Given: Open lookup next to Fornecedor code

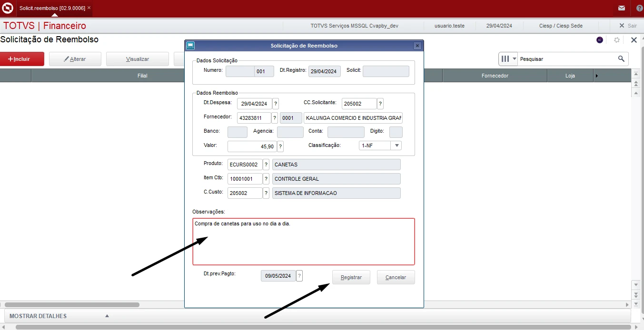Looking at the screenshot, I should [275, 118].
